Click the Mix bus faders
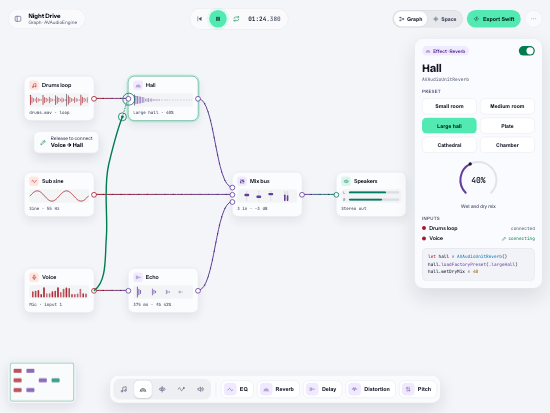 267,196
